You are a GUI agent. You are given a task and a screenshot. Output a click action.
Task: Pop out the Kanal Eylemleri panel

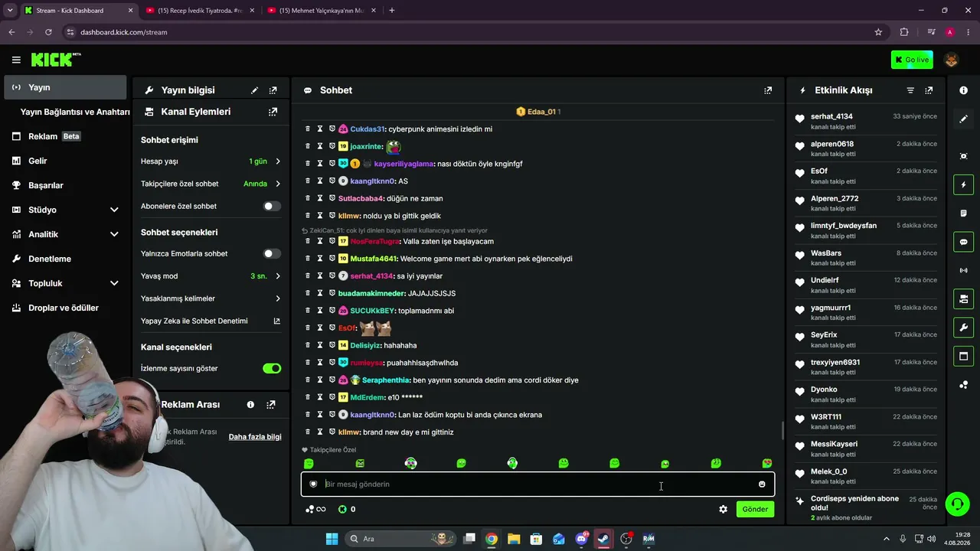pos(273,112)
